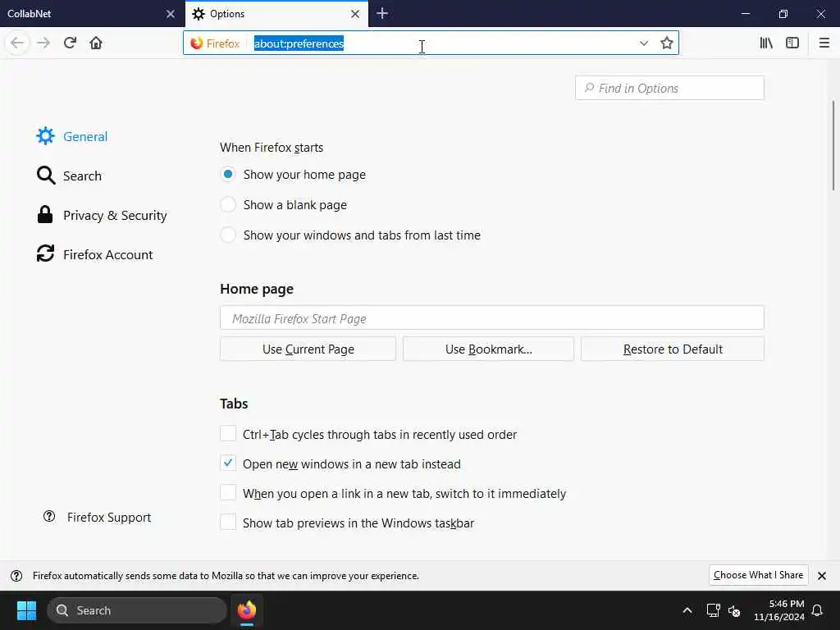
Task: Open the Library (bookshelf) icon
Action: tap(766, 43)
